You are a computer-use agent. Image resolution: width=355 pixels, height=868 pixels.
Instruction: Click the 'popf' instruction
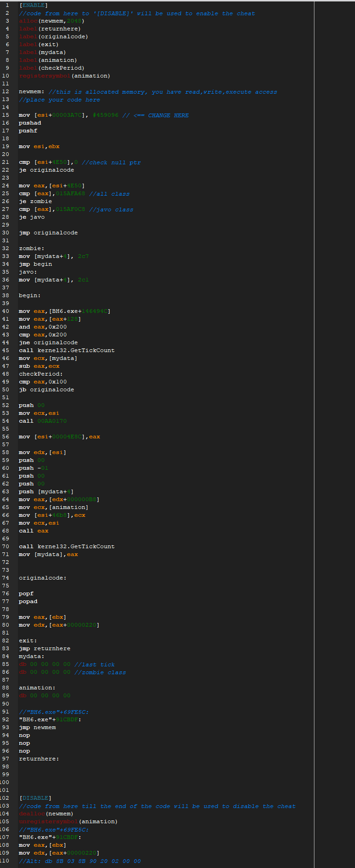coord(26,594)
